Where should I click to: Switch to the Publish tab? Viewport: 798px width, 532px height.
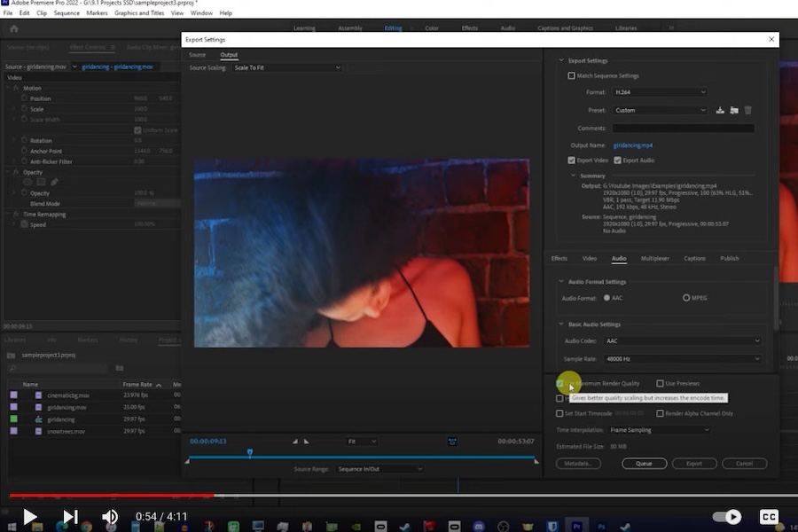[730, 259]
